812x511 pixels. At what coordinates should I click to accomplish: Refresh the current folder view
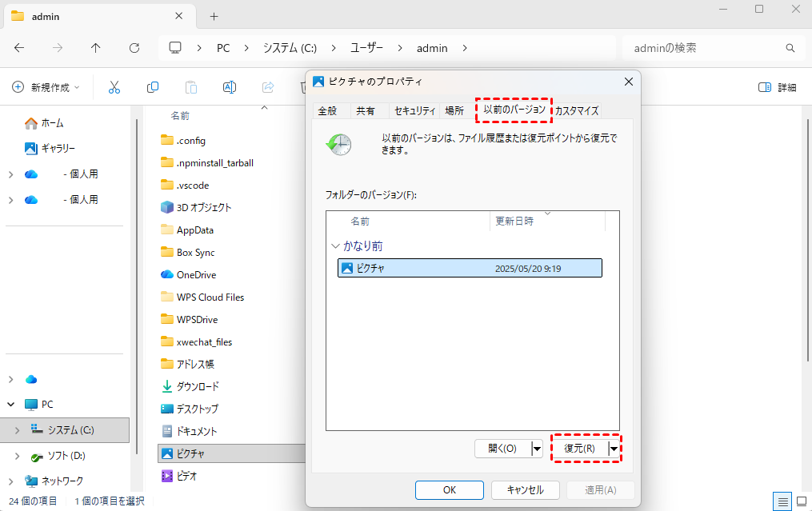tap(134, 48)
